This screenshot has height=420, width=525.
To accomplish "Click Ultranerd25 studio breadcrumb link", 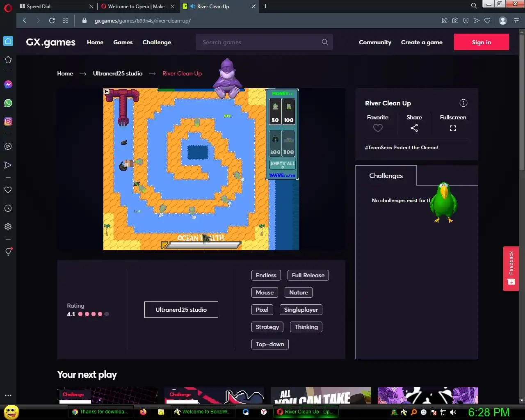I will tap(118, 73).
